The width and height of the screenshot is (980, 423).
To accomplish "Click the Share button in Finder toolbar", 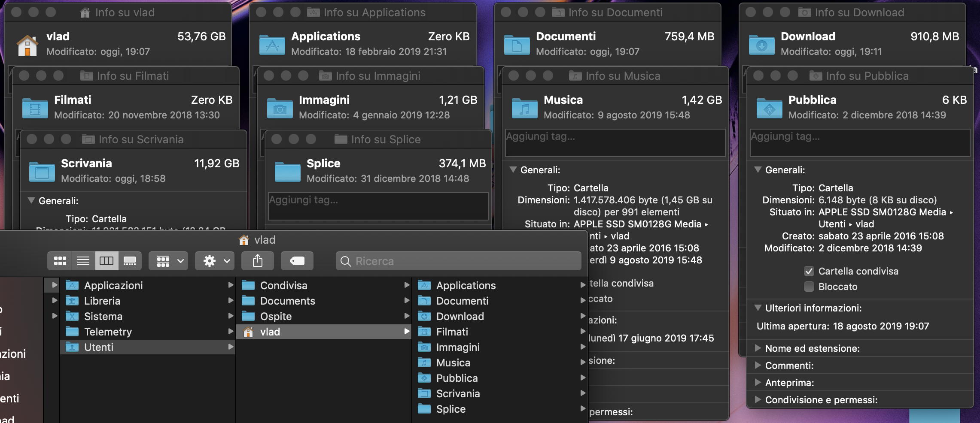I will 258,261.
